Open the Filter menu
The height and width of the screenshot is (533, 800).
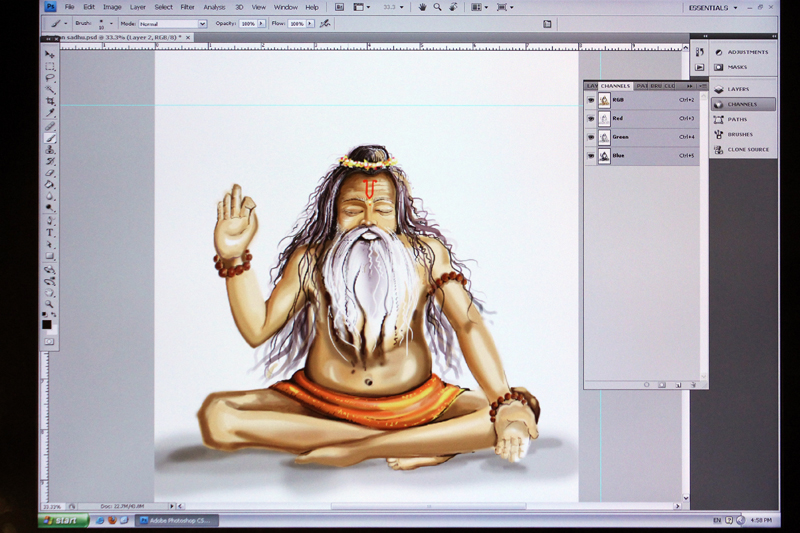(x=187, y=7)
